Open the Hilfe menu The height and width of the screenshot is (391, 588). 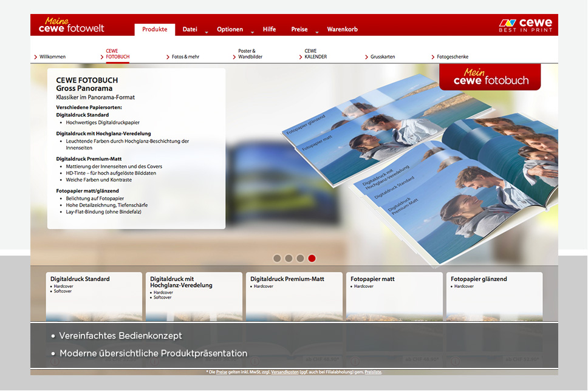point(269,29)
